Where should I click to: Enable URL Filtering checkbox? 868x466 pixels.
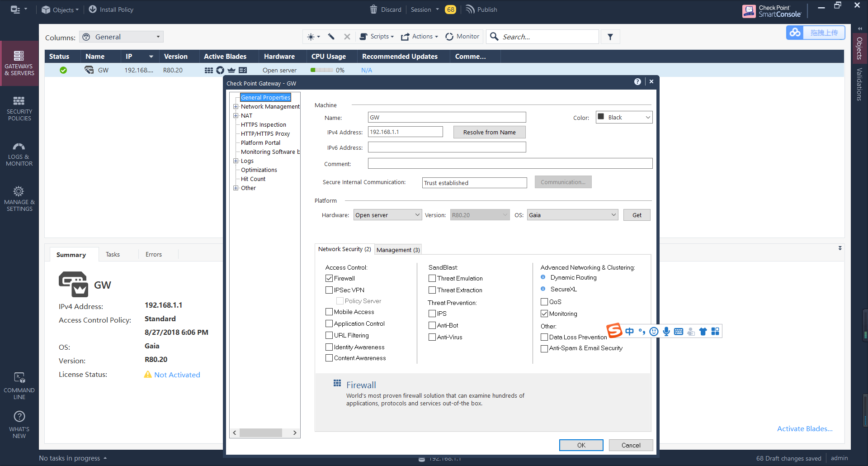point(329,335)
